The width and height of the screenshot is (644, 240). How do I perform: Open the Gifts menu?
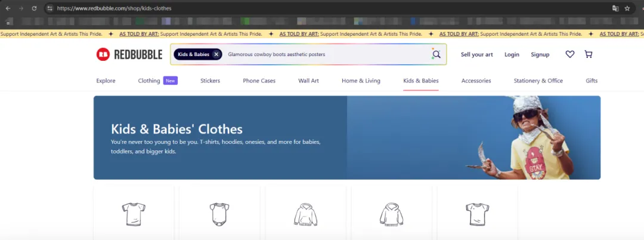coord(592,81)
